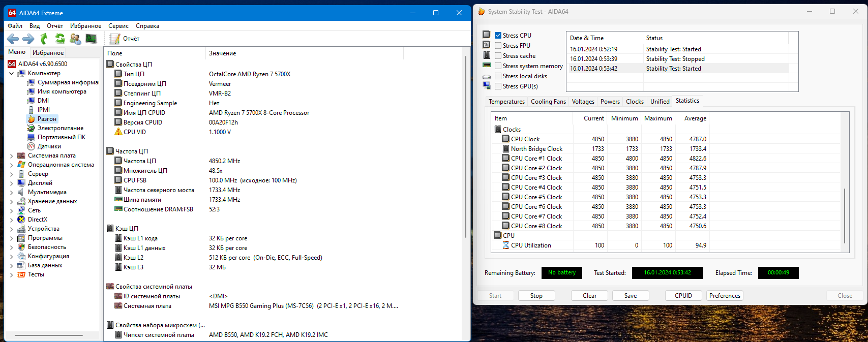Open the monitor graph toolbar icon
Viewport: 868px width, 342px height.
pos(91,39)
